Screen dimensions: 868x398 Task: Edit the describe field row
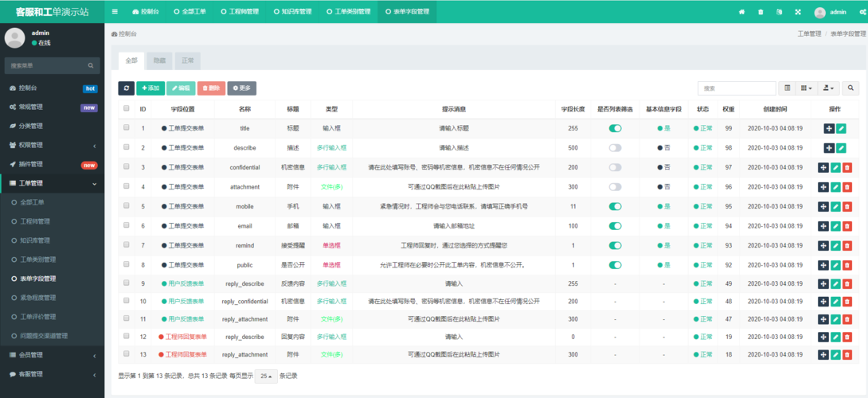point(841,148)
